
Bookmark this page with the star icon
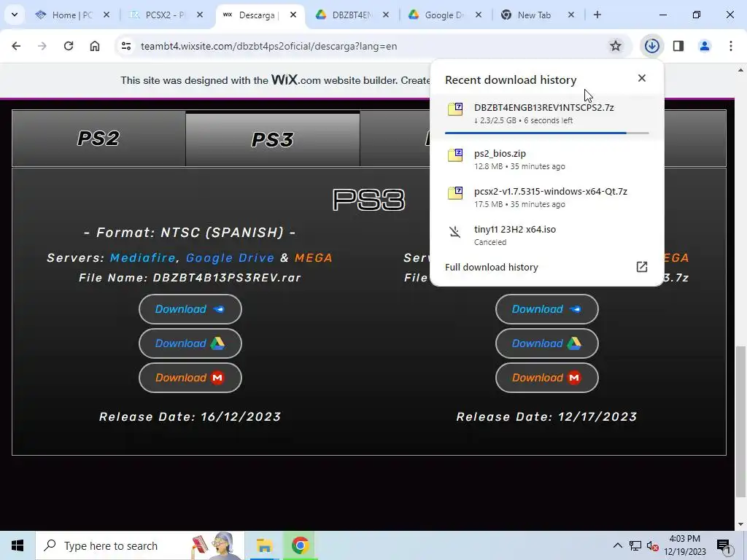[616, 46]
